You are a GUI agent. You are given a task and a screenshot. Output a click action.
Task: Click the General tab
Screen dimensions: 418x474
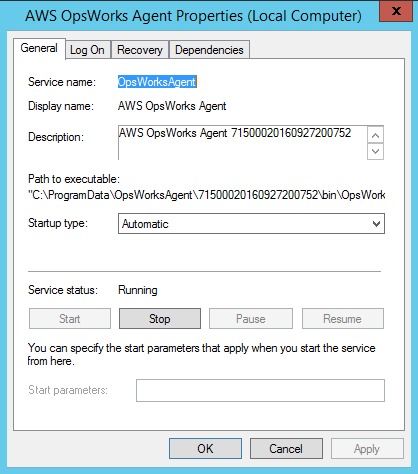39,48
